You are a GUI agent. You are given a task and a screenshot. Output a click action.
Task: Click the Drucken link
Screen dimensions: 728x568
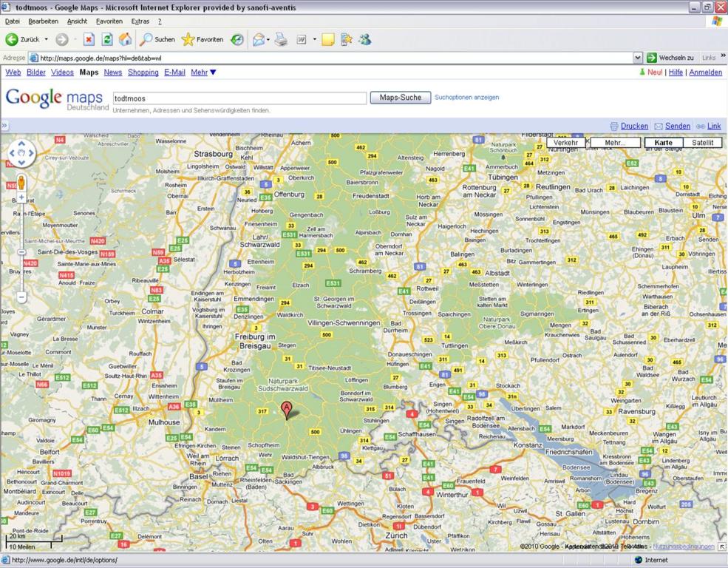coord(634,126)
